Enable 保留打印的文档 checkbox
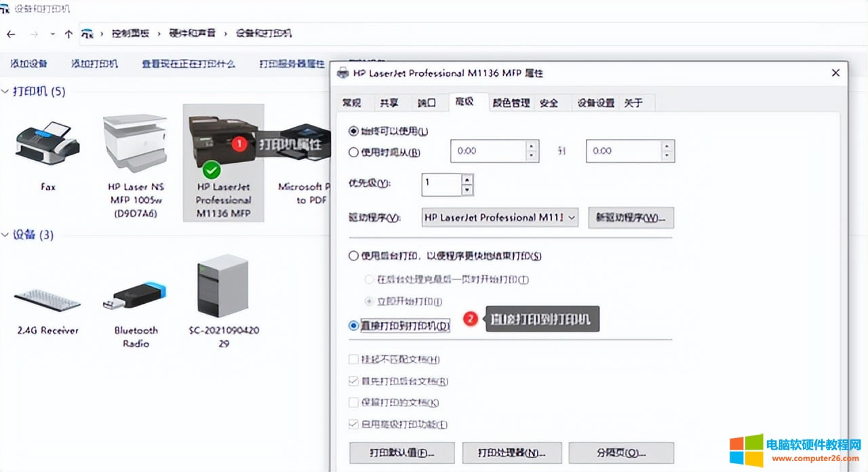 (353, 403)
